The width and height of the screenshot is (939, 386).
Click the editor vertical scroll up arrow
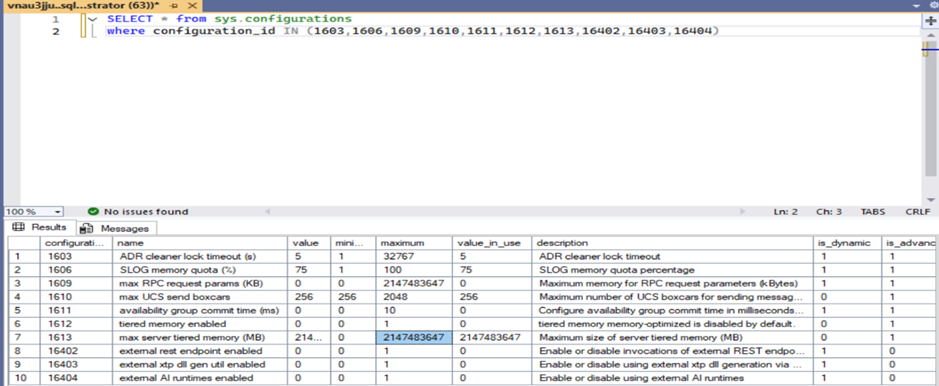point(931,35)
